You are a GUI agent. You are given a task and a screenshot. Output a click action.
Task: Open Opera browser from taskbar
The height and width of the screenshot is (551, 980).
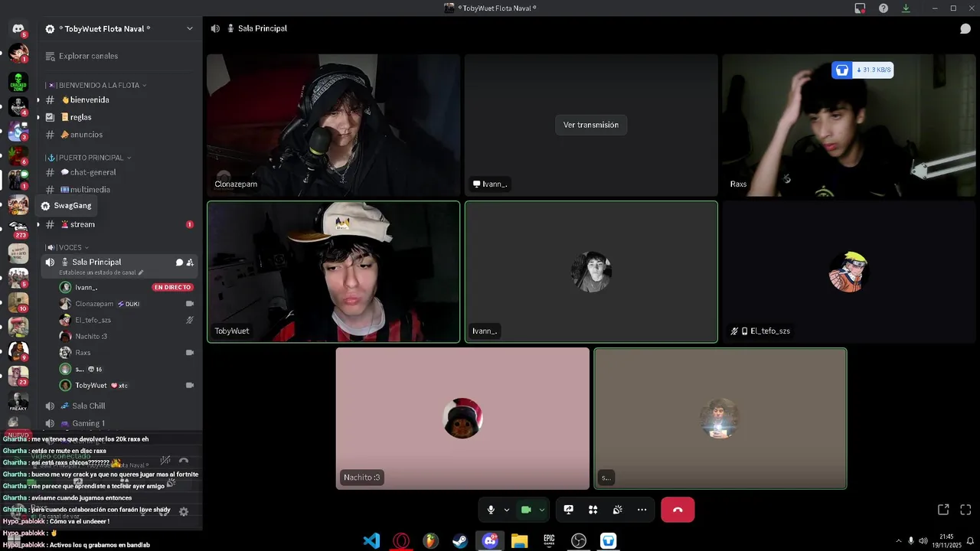[400, 541]
